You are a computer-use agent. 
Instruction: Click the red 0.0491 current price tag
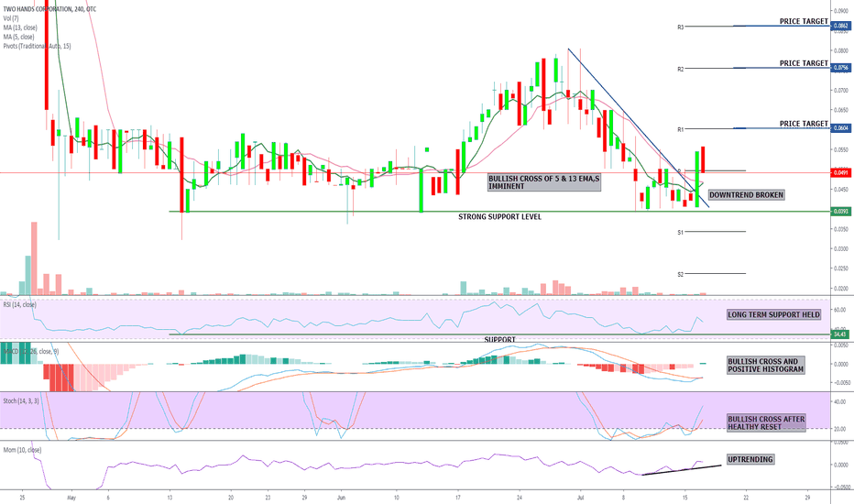(x=841, y=172)
